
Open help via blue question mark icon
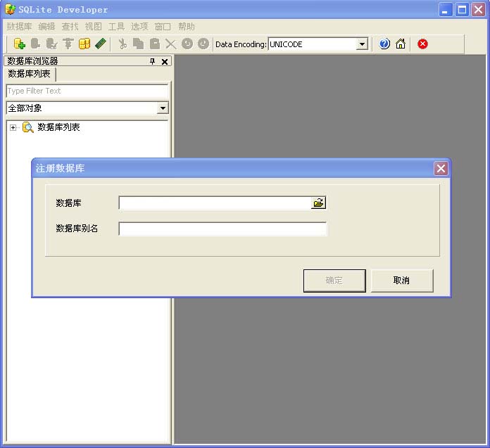[x=384, y=44]
